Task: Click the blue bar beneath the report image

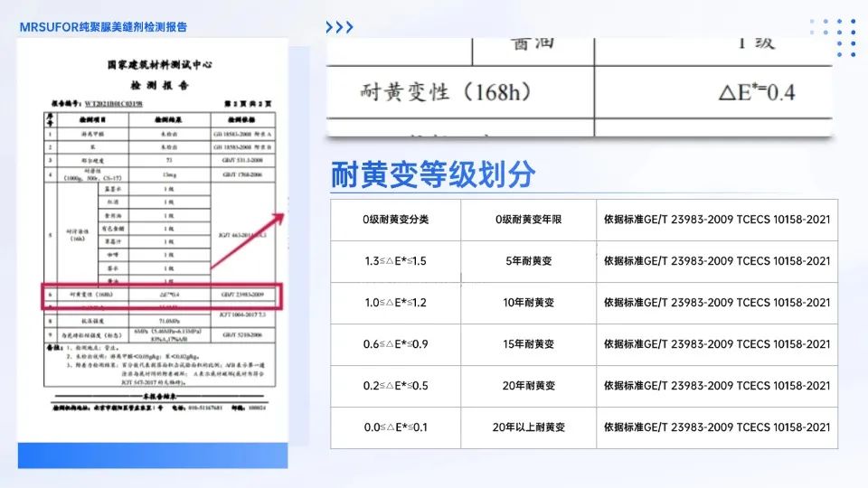Action: 153,455
